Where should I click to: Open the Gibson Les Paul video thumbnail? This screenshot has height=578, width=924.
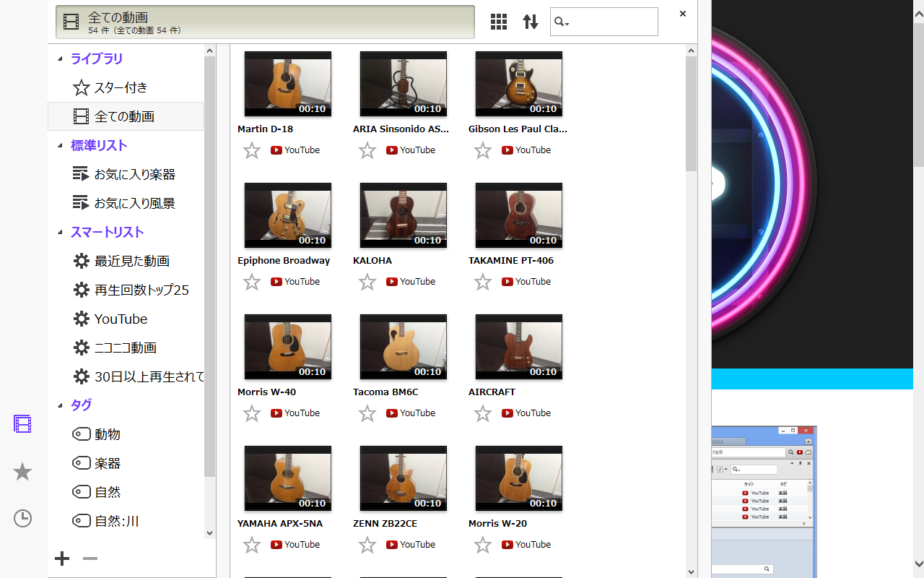pyautogui.click(x=519, y=84)
